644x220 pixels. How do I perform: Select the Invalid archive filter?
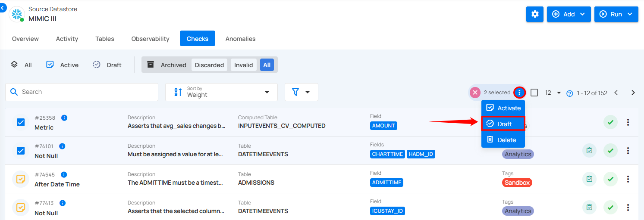click(244, 65)
